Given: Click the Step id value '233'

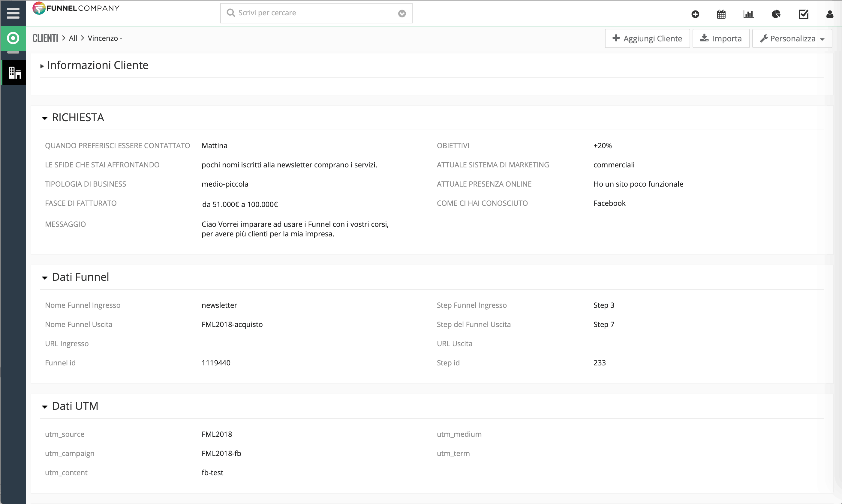Looking at the screenshot, I should point(600,363).
